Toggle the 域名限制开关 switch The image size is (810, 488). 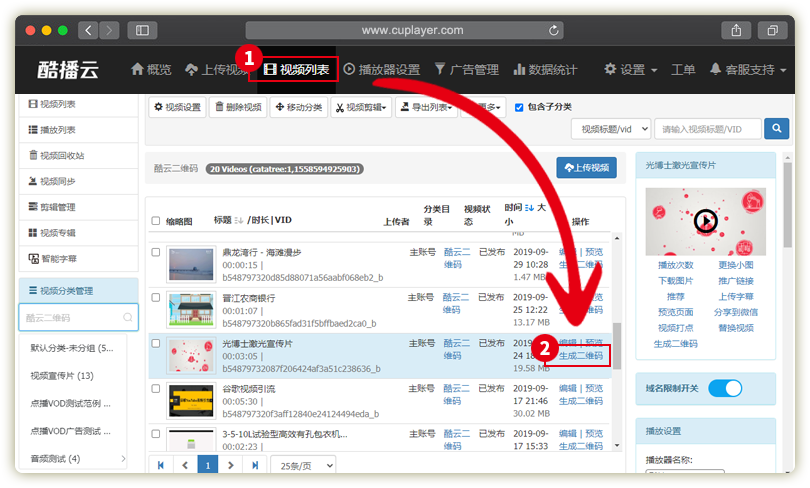click(725, 388)
